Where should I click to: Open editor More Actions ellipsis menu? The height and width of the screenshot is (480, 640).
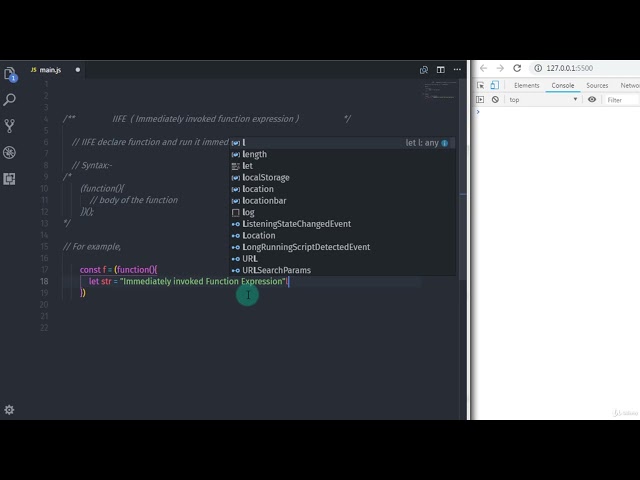tap(457, 69)
